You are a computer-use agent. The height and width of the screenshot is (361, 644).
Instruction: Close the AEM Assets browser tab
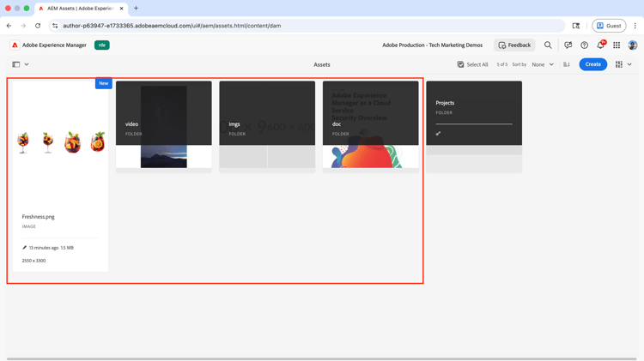(122, 9)
